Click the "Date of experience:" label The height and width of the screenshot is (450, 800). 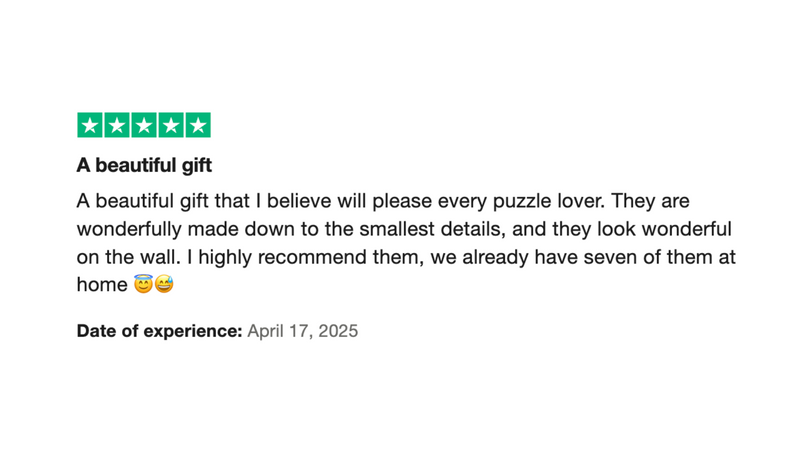pyautogui.click(x=159, y=331)
